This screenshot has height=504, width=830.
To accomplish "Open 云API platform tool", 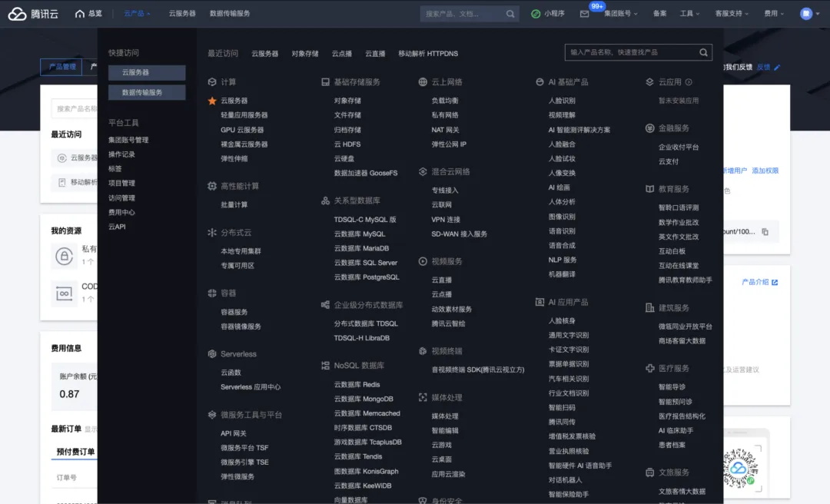I will pyautogui.click(x=117, y=227).
